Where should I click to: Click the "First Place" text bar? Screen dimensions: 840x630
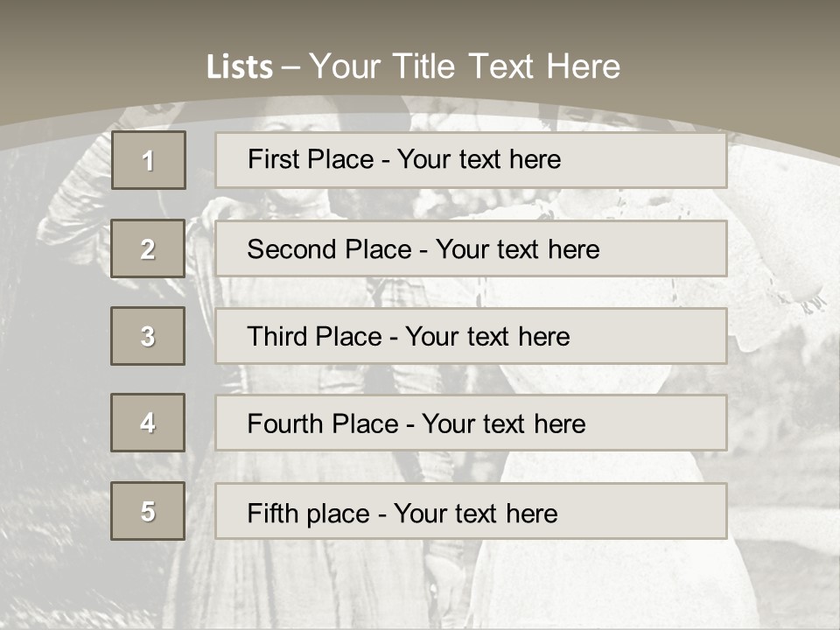tap(471, 160)
